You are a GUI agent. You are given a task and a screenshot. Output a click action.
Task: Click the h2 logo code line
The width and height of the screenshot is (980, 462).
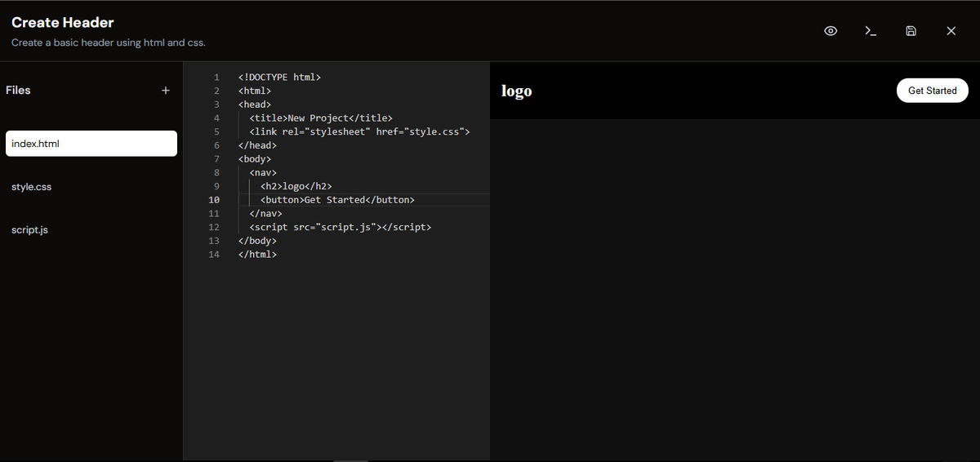click(296, 186)
